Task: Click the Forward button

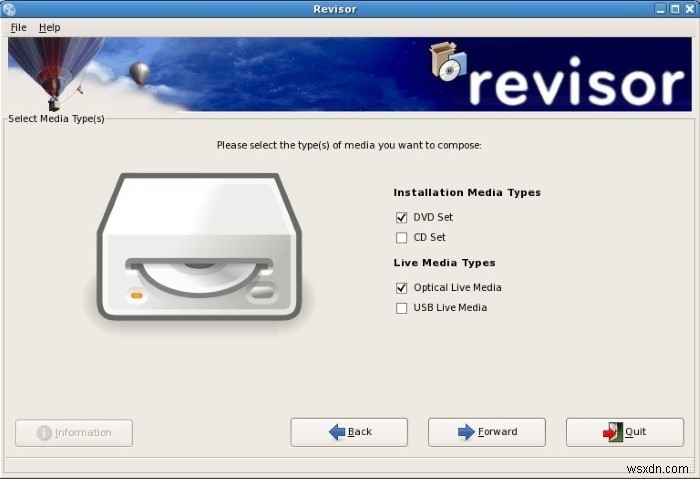Action: 487,432
